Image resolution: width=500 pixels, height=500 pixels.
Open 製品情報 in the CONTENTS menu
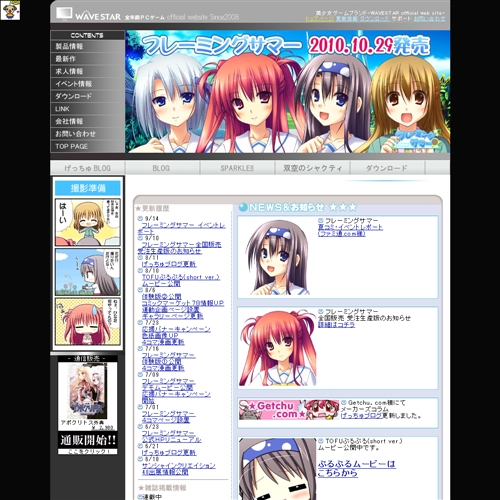pos(87,46)
